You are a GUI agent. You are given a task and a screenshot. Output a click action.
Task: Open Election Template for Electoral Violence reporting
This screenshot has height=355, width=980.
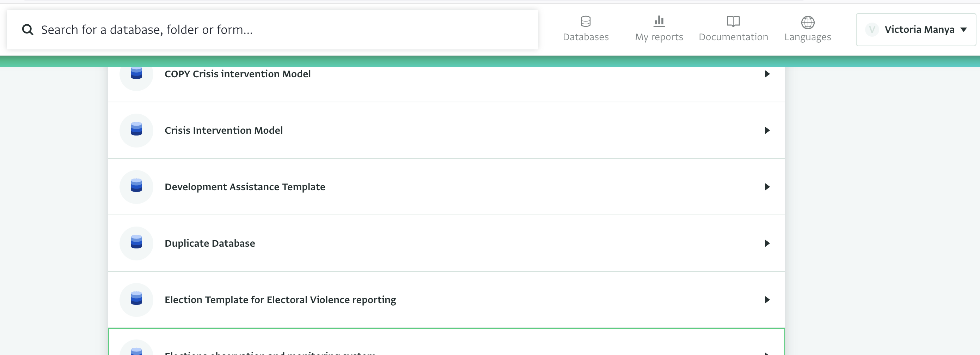tap(446, 300)
